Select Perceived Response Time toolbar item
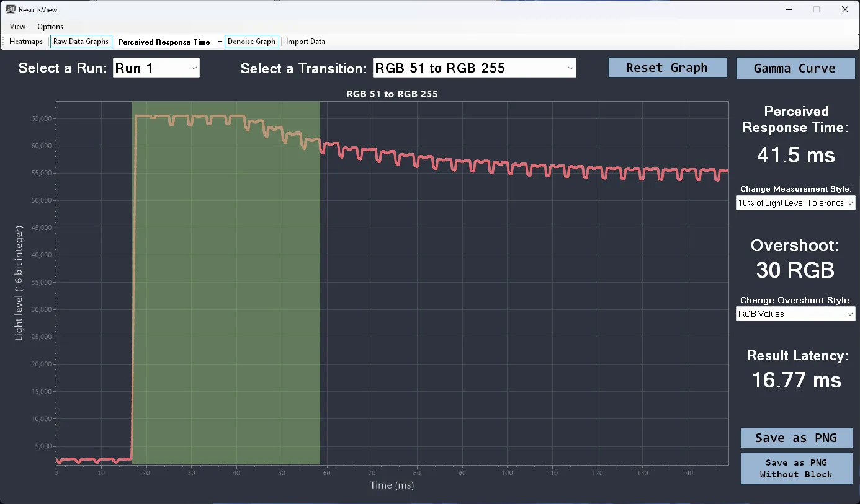The image size is (860, 504). click(x=164, y=42)
